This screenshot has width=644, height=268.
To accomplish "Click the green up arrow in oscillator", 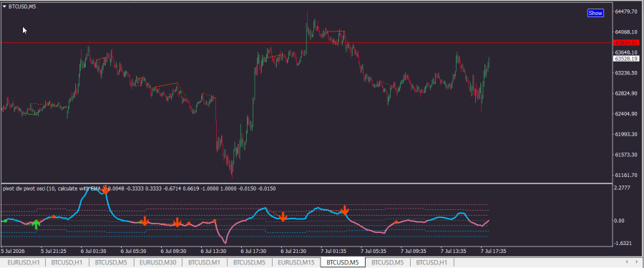I will [x=36, y=224].
